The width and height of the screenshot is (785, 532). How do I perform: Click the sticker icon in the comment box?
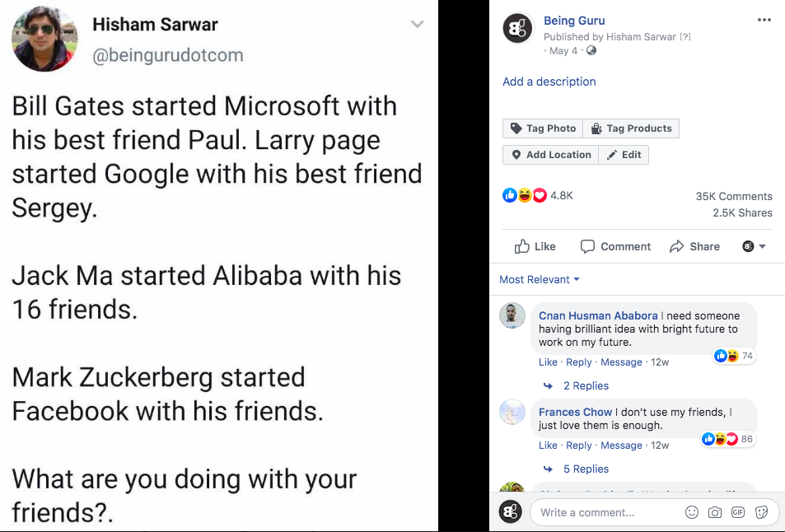761,512
